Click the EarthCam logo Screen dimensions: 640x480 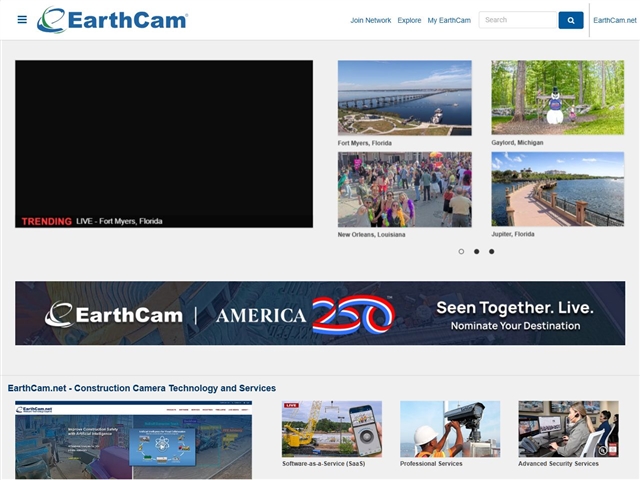point(112,20)
